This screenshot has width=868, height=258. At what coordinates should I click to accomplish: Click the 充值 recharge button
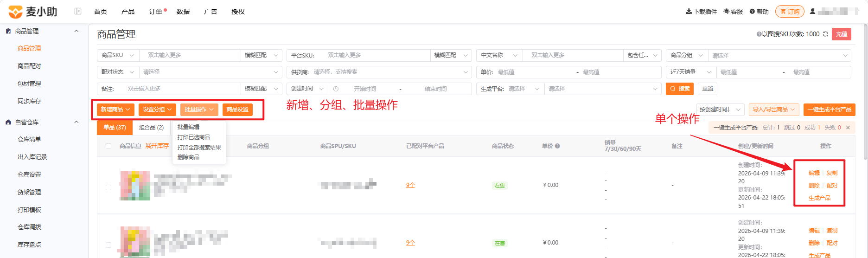(x=842, y=34)
